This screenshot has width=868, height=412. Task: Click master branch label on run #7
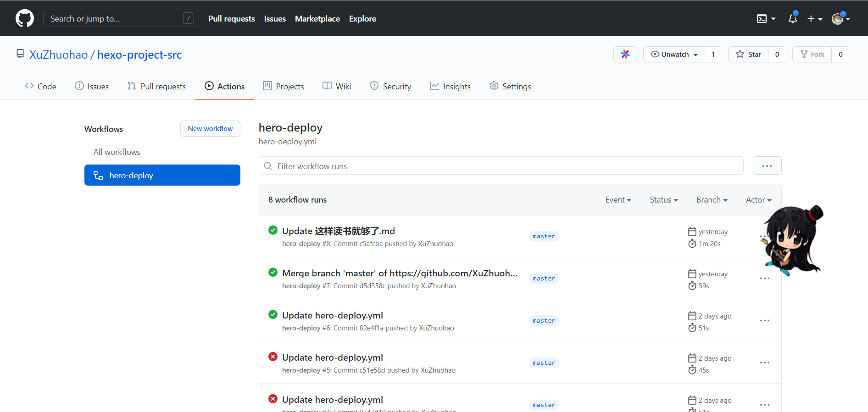[544, 279]
